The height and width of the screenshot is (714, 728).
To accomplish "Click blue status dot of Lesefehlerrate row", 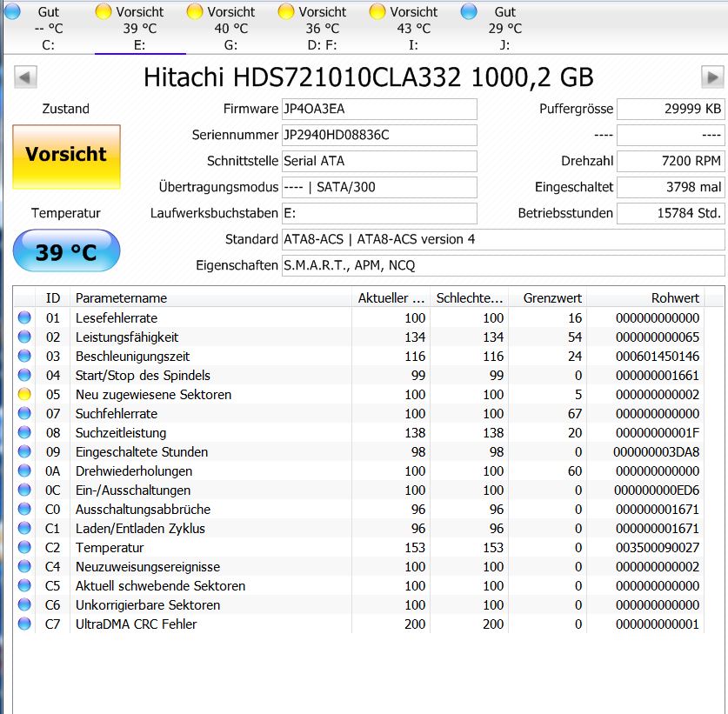I will [x=24, y=317].
